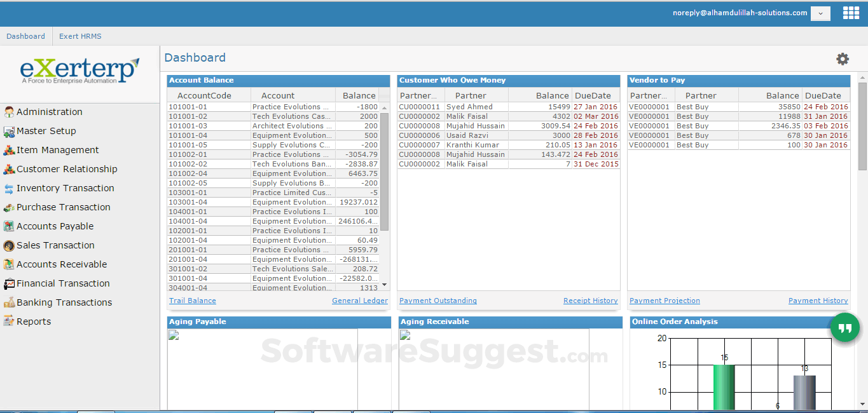Select customer row Kranthi Kumar
Screen dimensions: 868x413
[509, 145]
